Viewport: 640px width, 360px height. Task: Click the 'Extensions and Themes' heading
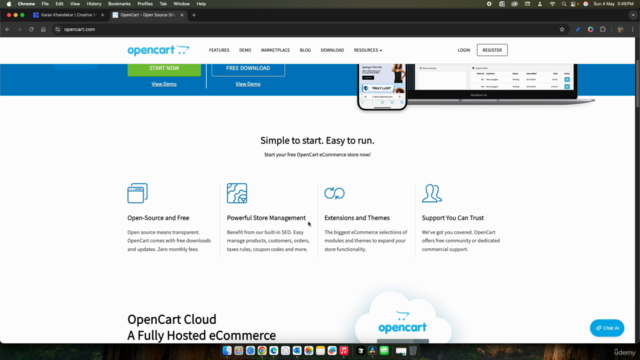click(x=357, y=218)
